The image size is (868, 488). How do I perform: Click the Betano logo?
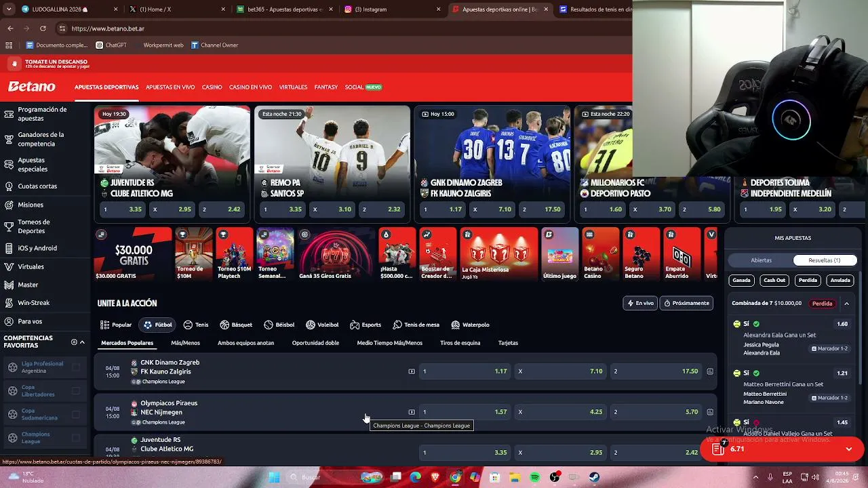[x=31, y=87]
